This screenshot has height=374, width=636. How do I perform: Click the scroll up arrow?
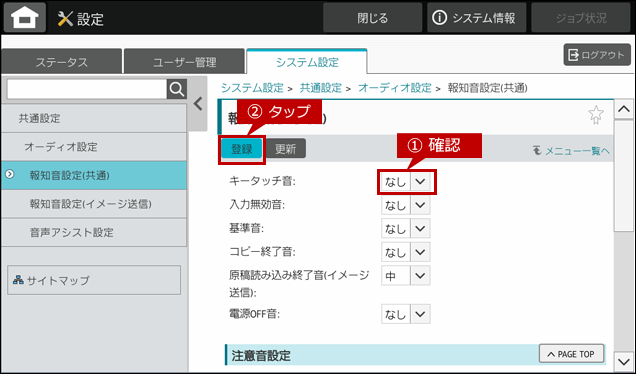pos(624,109)
